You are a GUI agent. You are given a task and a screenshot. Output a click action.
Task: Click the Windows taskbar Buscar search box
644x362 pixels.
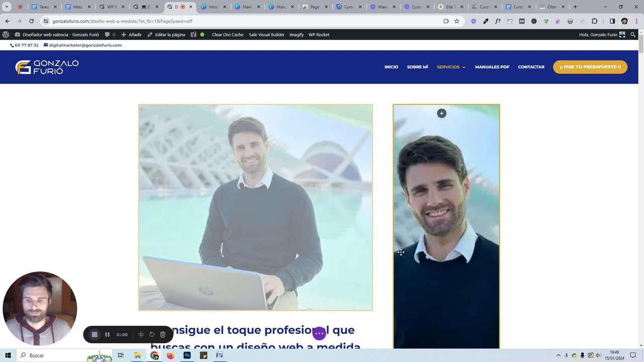[x=64, y=355]
